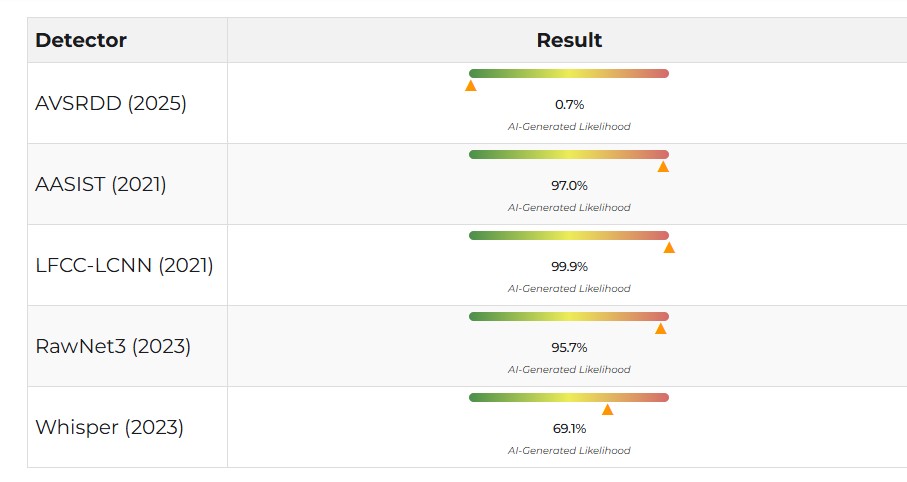Click the AVSRDD orange triangle marker
Viewport: 907px width, 482px height.
(471, 86)
